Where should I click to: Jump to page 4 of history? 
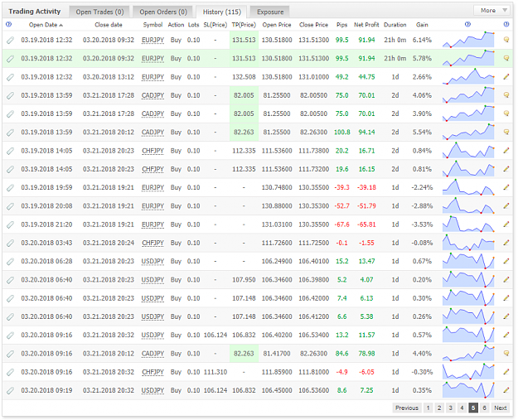462,408
